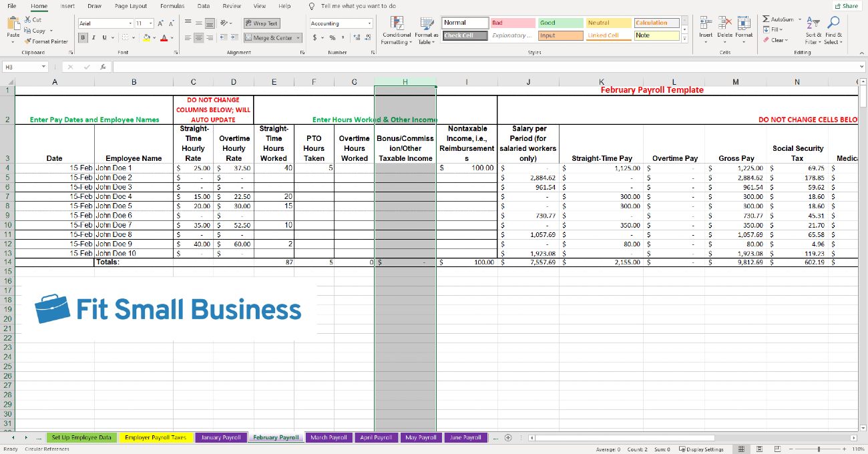Click the Share button

[x=846, y=6]
